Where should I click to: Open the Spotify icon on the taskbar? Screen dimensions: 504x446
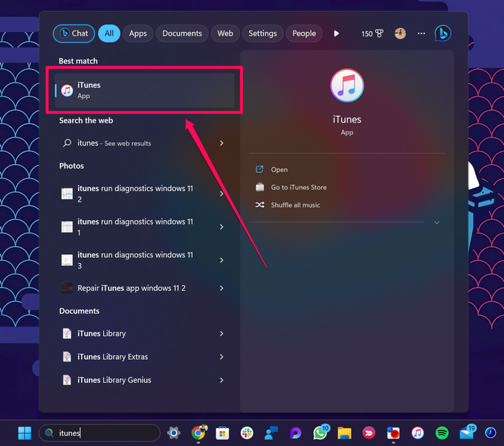click(442, 433)
